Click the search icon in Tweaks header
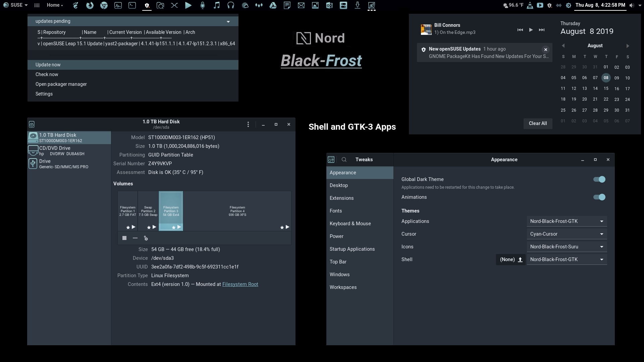The height and width of the screenshot is (362, 644). pyautogui.click(x=344, y=160)
